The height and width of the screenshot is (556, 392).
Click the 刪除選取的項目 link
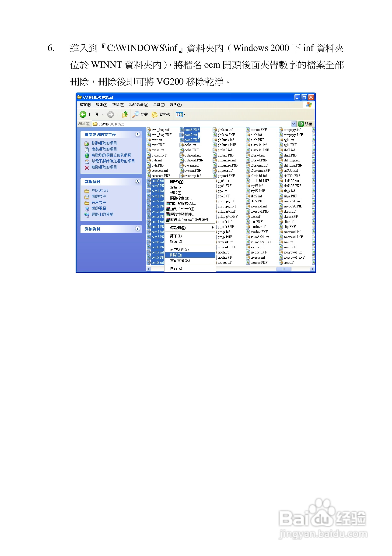pyautogui.click(x=104, y=167)
